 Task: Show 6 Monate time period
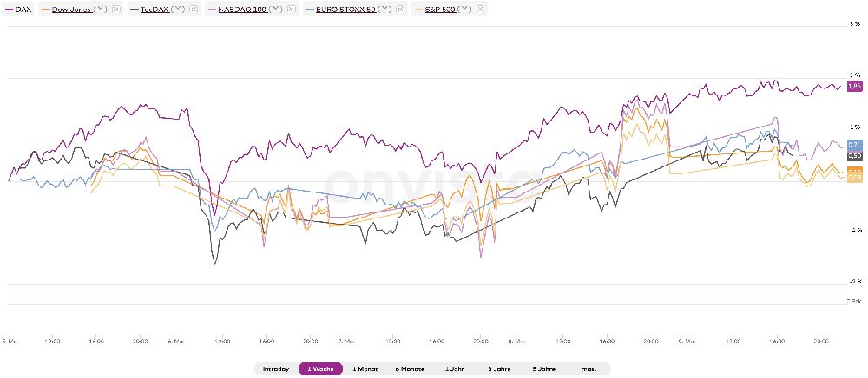click(410, 369)
